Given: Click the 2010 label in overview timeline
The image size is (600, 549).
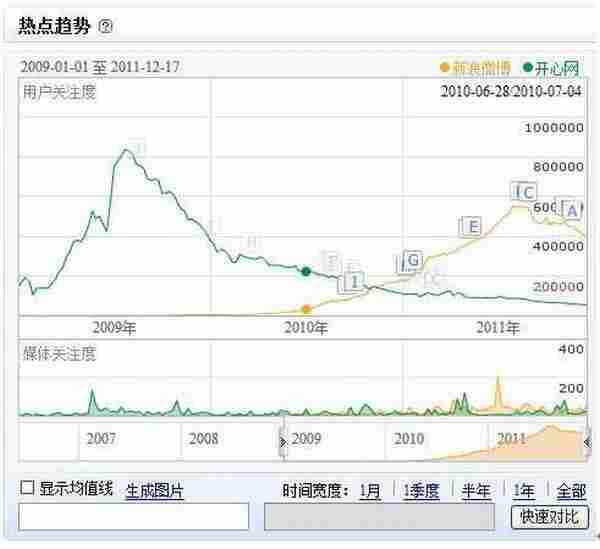Looking at the screenshot, I should click(409, 438).
